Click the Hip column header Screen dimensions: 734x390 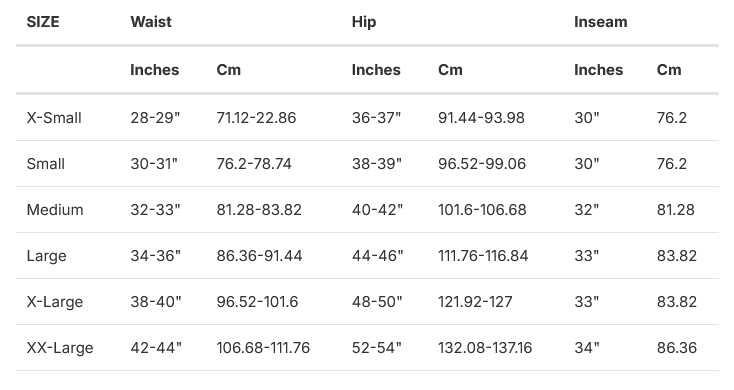364,22
